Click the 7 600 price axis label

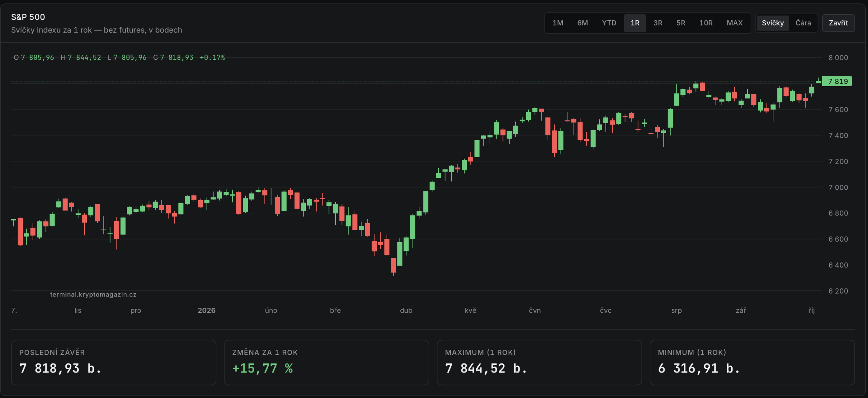tap(838, 110)
